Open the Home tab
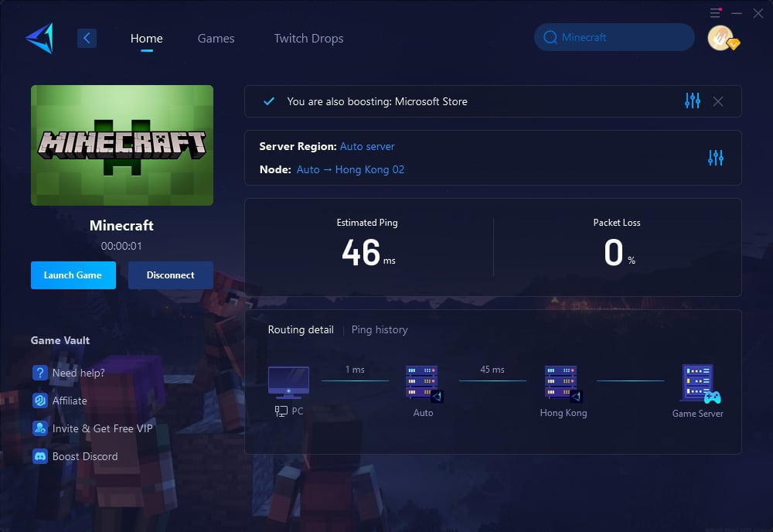Image resolution: width=773 pixels, height=532 pixels. point(146,39)
